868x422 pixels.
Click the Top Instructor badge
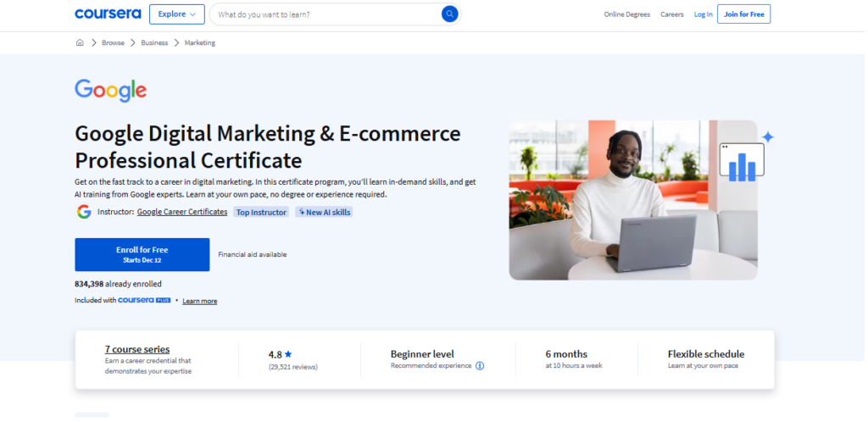click(x=261, y=213)
